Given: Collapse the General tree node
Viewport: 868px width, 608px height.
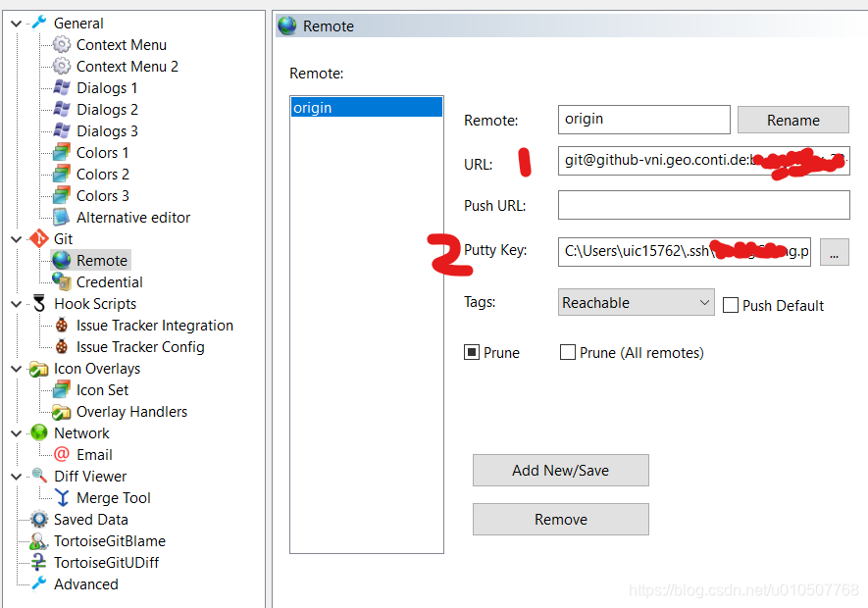Looking at the screenshot, I should click(16, 24).
